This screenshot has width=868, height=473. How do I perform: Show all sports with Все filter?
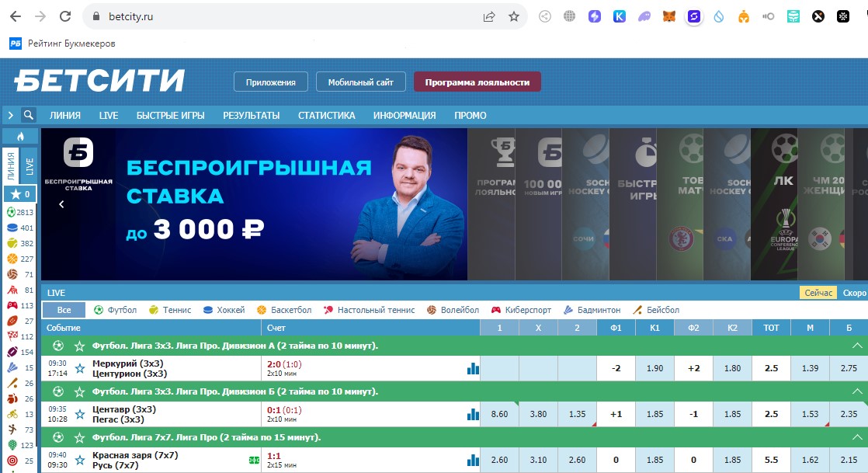(x=64, y=310)
